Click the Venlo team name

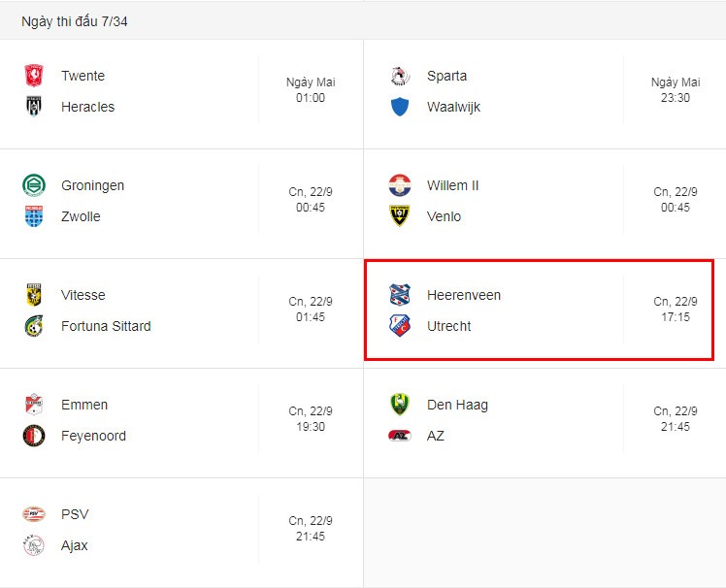(x=444, y=216)
